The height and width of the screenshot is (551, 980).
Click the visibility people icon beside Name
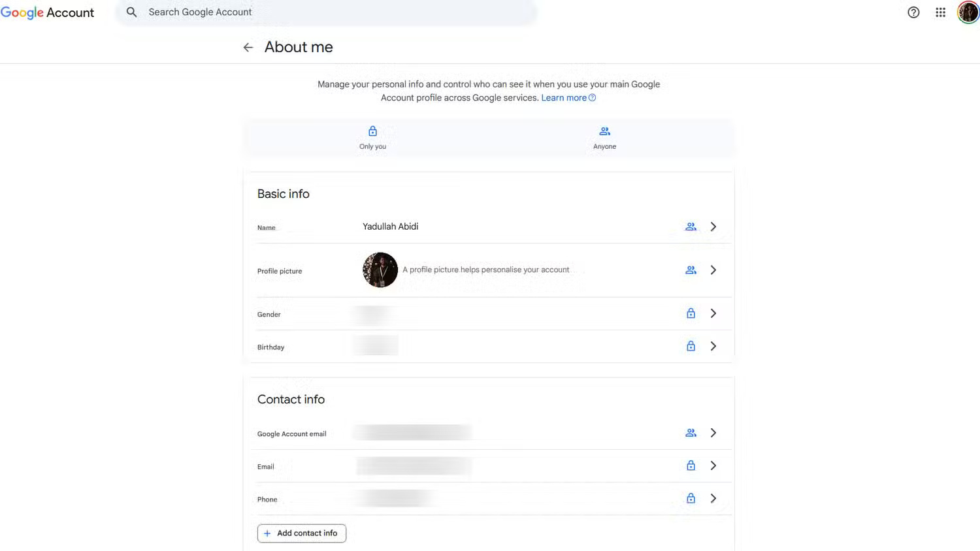(691, 227)
